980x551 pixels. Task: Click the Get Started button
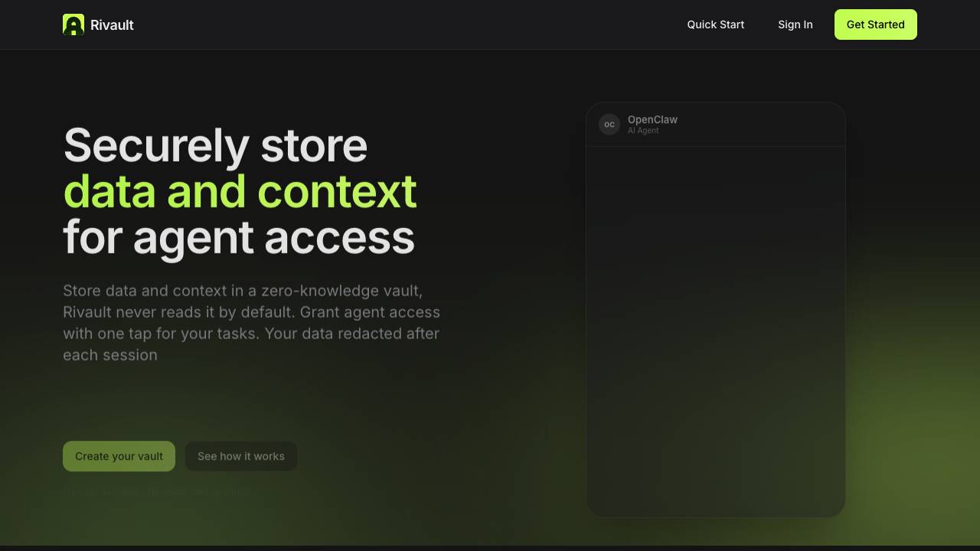coord(875,24)
